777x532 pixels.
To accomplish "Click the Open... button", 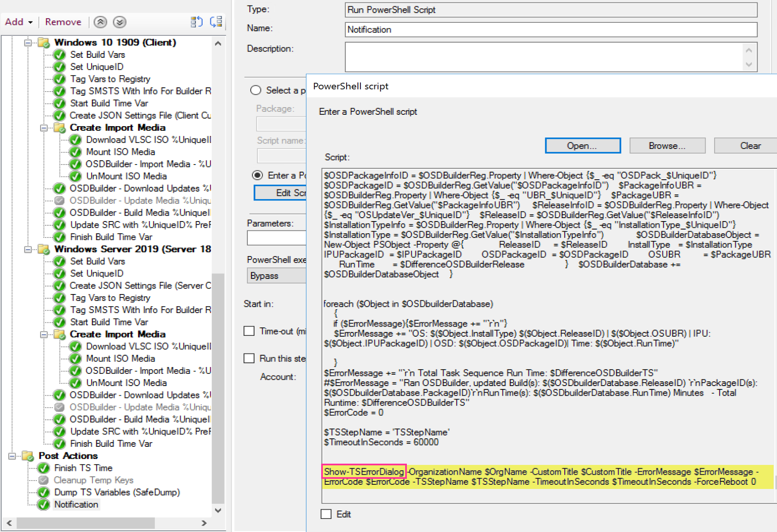I will (x=582, y=146).
